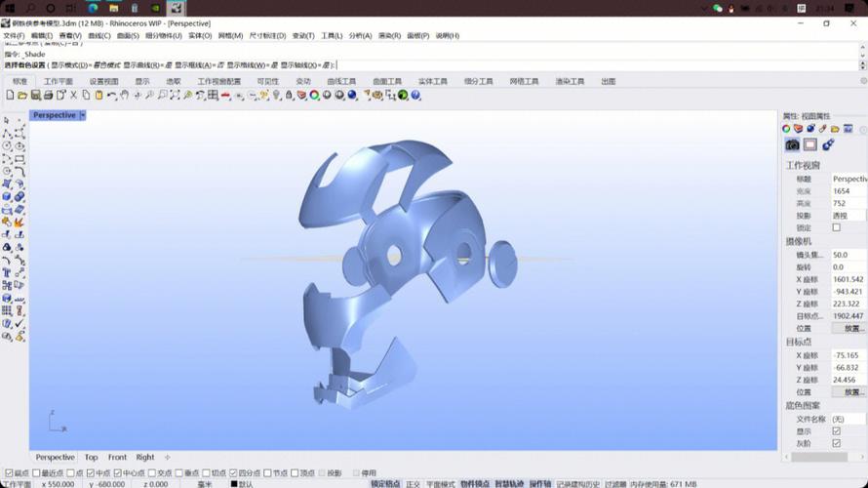The width and height of the screenshot is (868, 488).
Task: Select the Polyline tool in sidebar
Action: coord(7,134)
